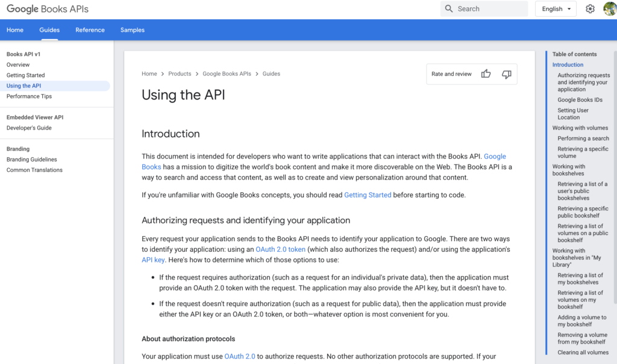Image resolution: width=617 pixels, height=364 pixels.
Task: Follow the Getting Started link in the paragraph
Action: click(x=368, y=195)
